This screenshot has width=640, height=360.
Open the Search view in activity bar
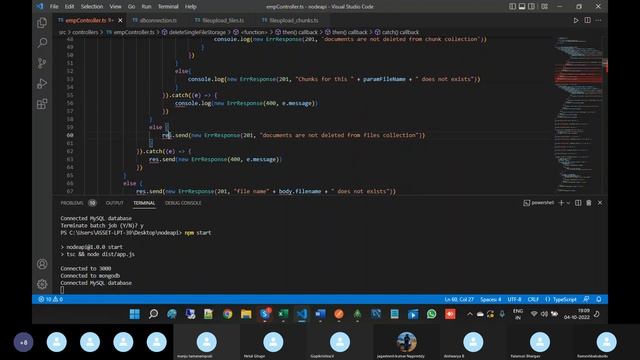[42, 42]
